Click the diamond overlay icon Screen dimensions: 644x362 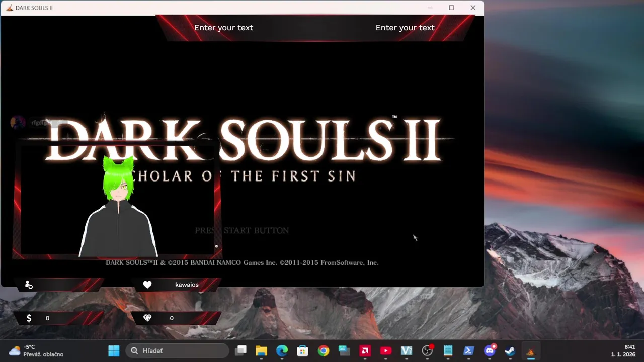tap(147, 318)
